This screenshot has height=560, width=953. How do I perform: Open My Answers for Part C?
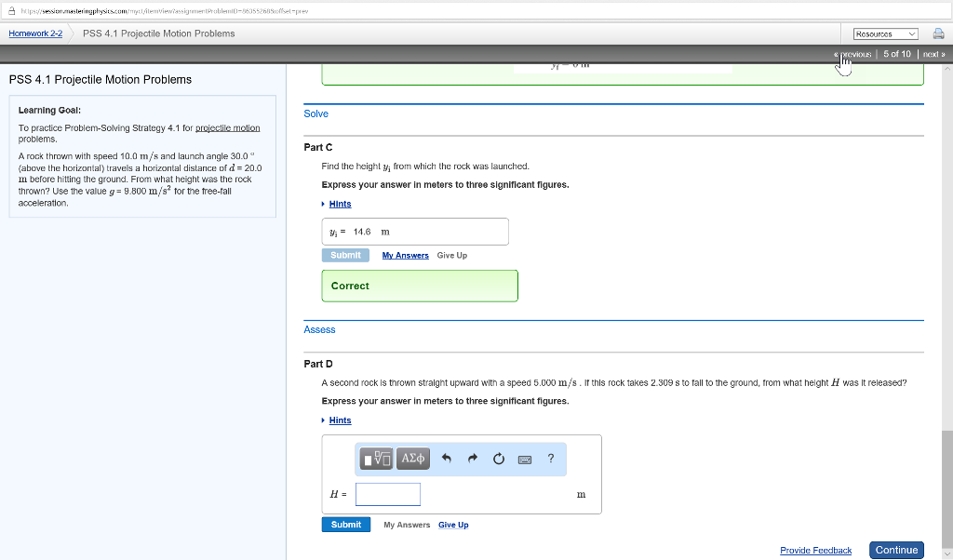[x=405, y=255]
